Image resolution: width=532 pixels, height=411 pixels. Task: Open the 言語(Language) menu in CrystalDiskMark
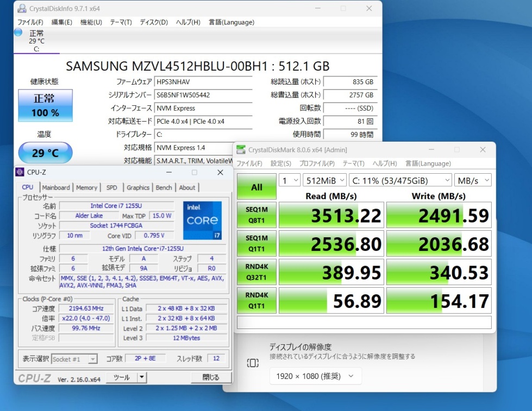click(x=428, y=163)
